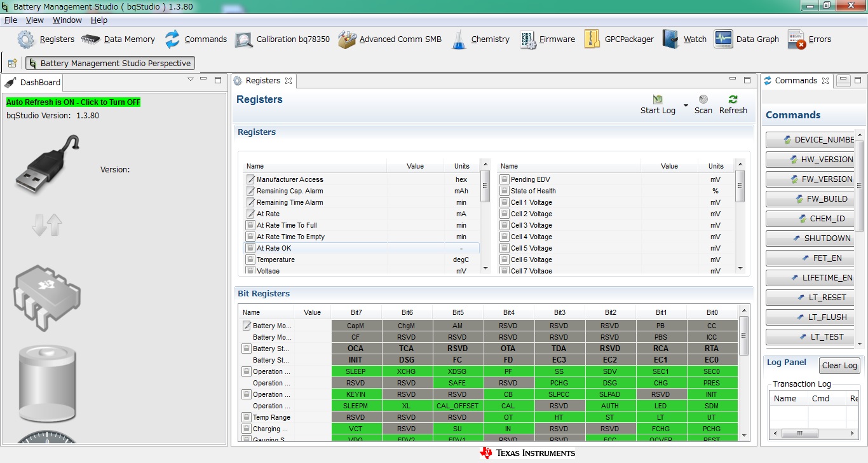Open the DashBoard view menu arrow
This screenshot has height=463, width=868.
[x=191, y=79]
